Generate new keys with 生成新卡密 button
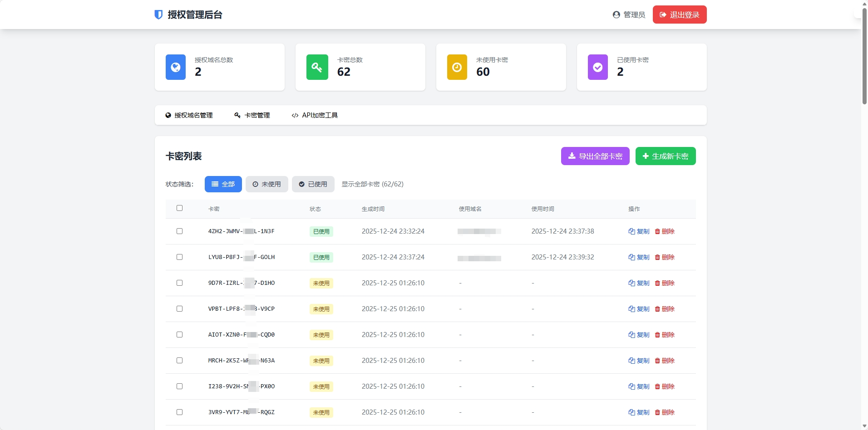This screenshot has height=430, width=868. (x=665, y=156)
